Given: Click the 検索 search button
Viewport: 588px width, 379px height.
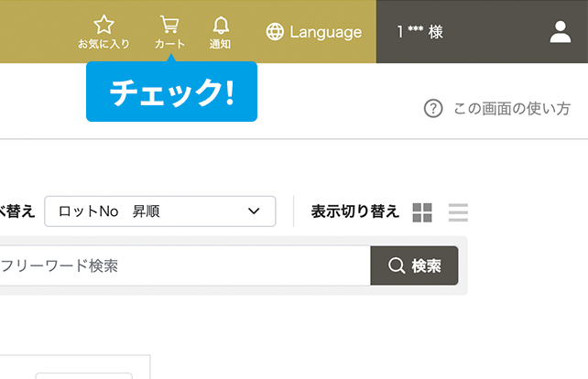Looking at the screenshot, I should (x=414, y=265).
